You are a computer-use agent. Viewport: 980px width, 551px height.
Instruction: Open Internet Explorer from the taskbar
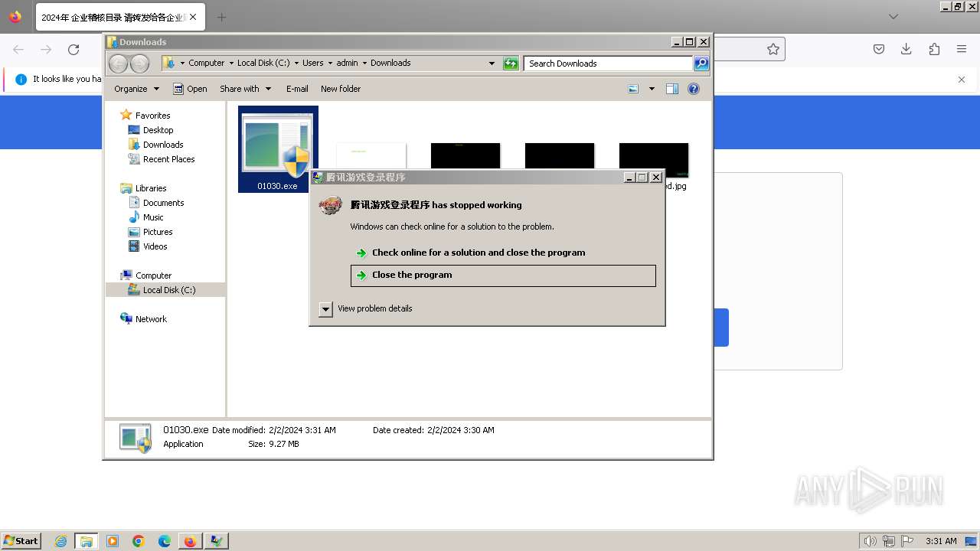60,541
